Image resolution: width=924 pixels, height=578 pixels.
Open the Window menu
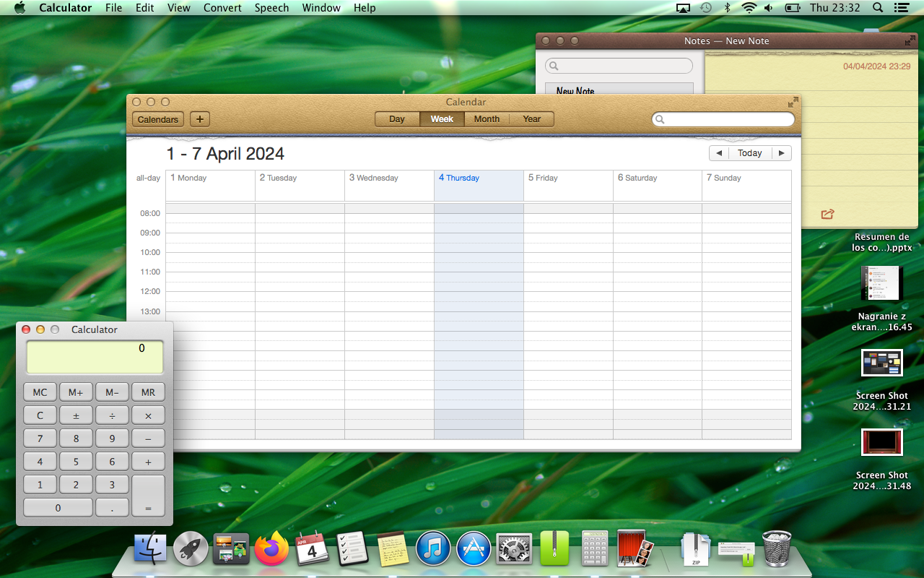click(x=321, y=8)
